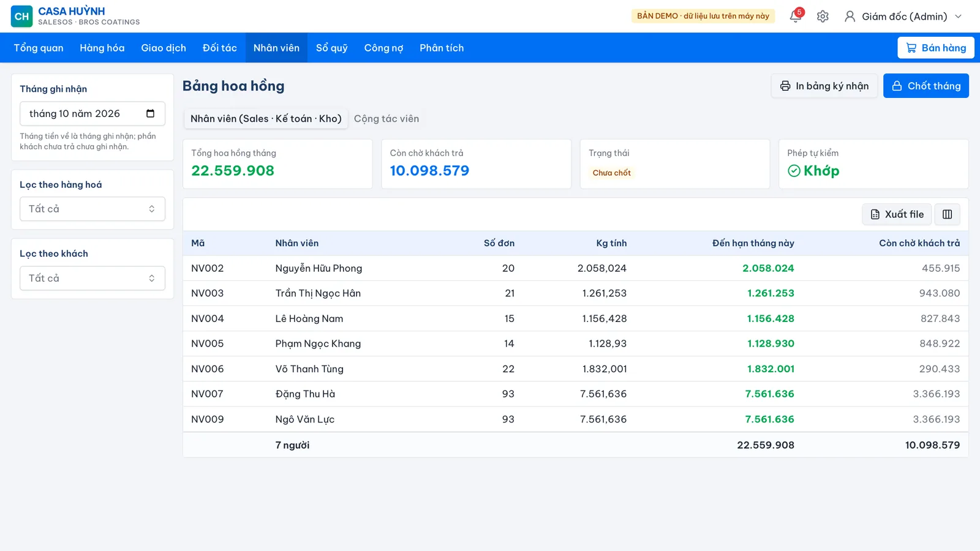
Task: Click the Nguyễn Hữu Phong row name
Action: click(x=318, y=268)
